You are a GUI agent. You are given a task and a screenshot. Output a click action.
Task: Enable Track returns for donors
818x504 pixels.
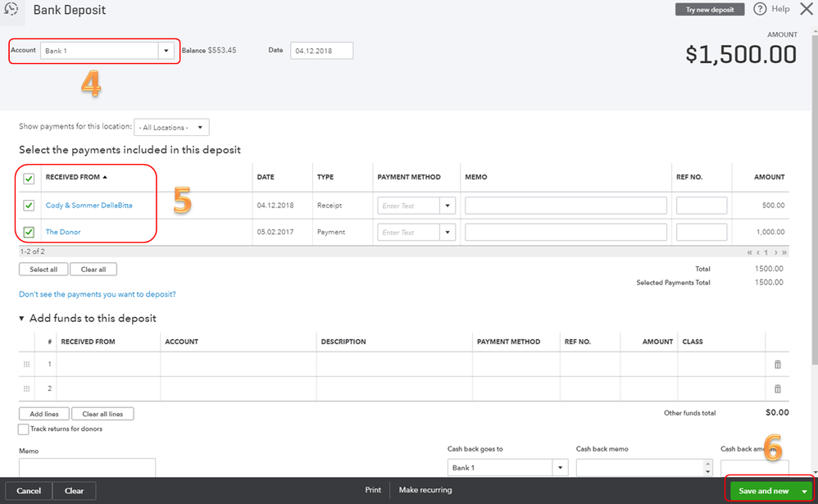point(23,429)
